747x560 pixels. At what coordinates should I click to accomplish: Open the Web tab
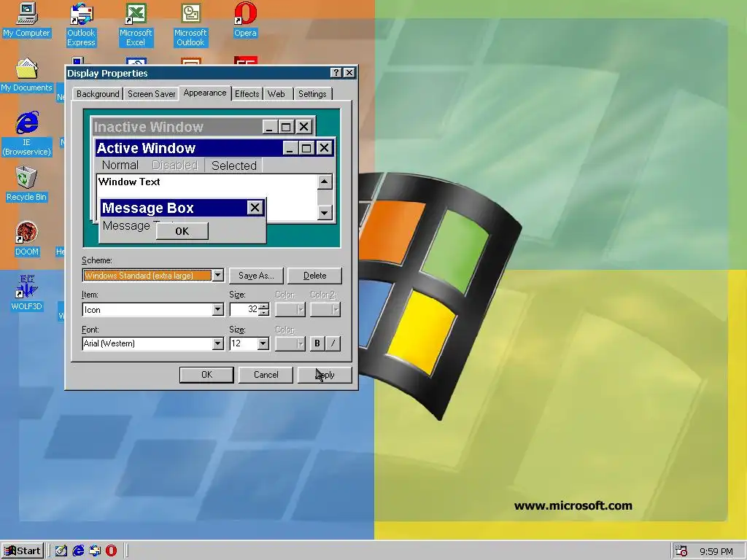[x=276, y=94]
